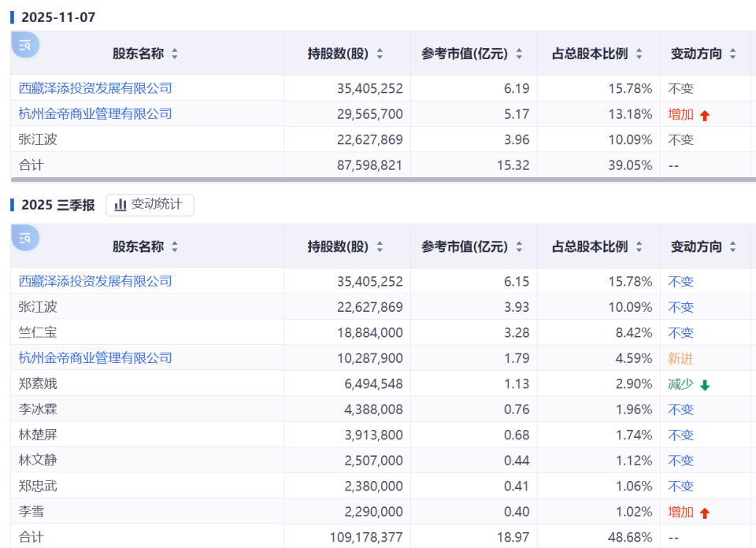Click 不变 link in 张江波 三季报 row
Viewport: 756px width, 548px height.
(x=681, y=307)
